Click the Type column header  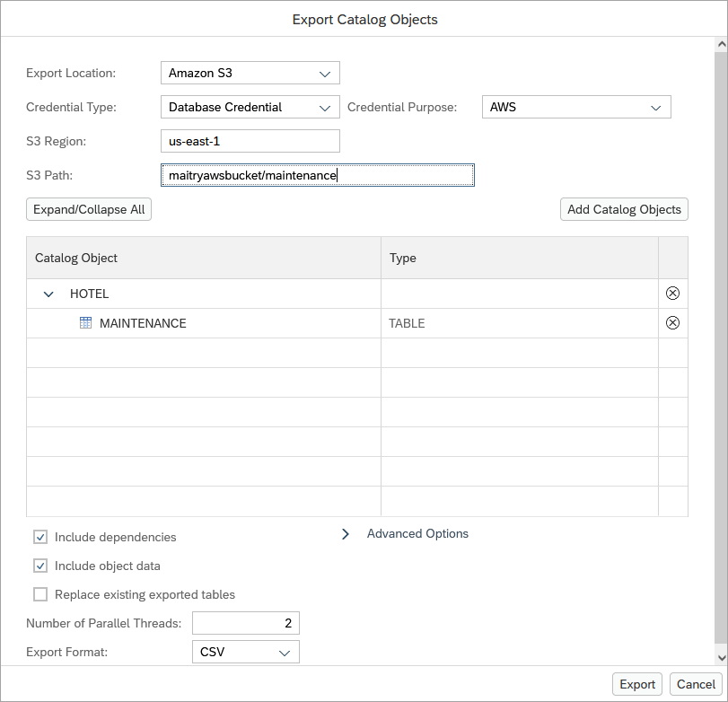click(520, 258)
